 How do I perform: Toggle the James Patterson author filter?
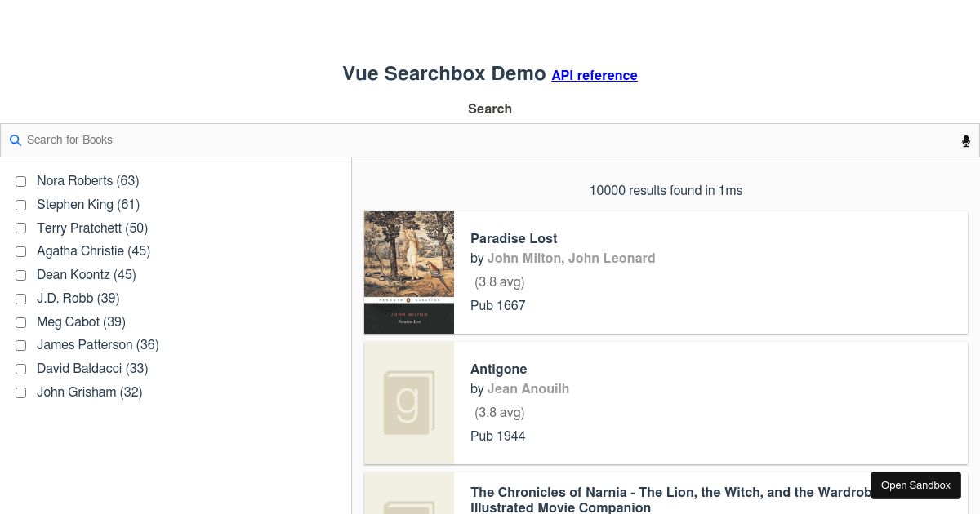[20, 345]
